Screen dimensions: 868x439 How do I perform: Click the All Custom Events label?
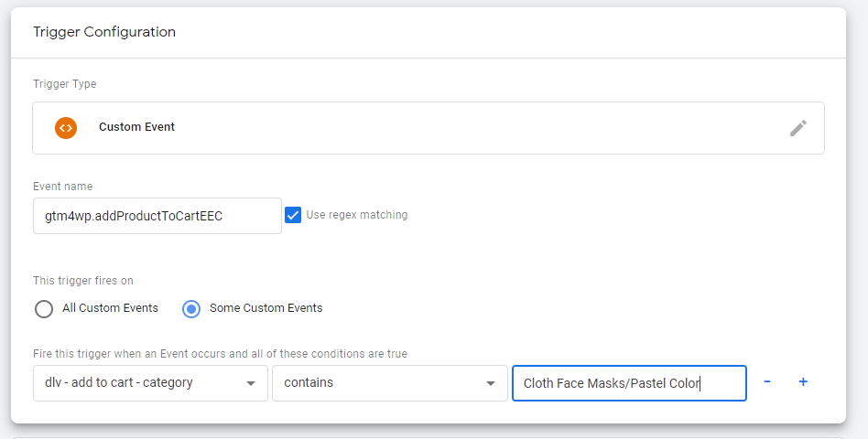[x=110, y=308]
